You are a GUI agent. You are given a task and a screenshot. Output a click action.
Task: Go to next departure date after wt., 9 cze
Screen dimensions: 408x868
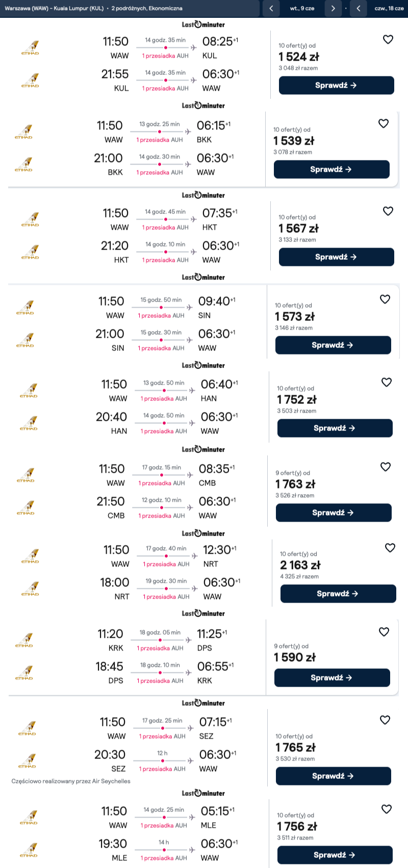point(333,9)
